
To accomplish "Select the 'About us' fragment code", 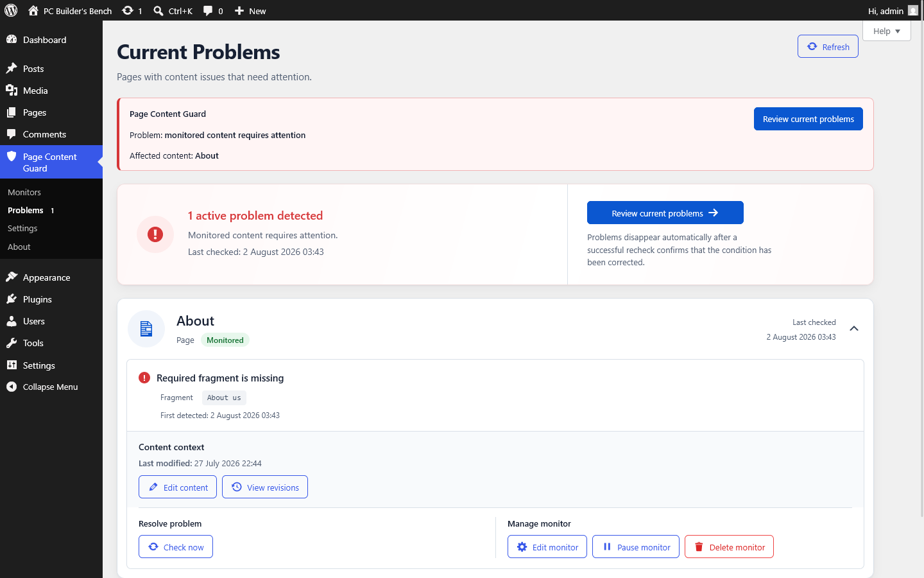I will pos(224,398).
